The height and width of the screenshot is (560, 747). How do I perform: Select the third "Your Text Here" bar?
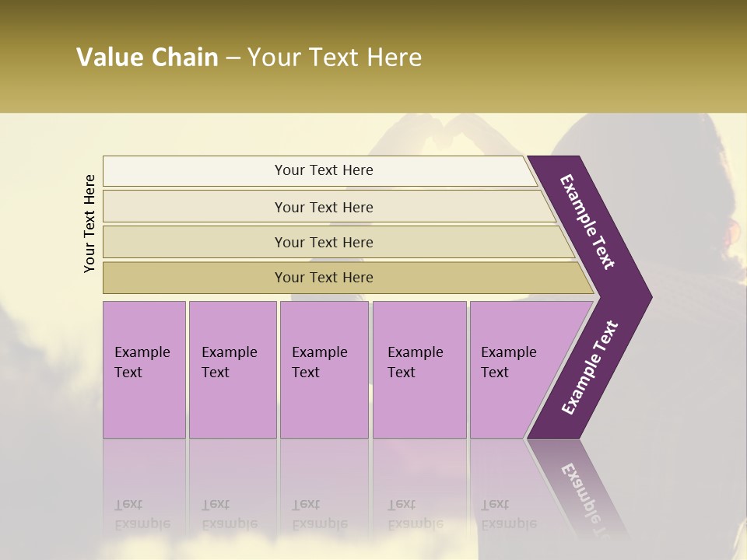click(323, 242)
